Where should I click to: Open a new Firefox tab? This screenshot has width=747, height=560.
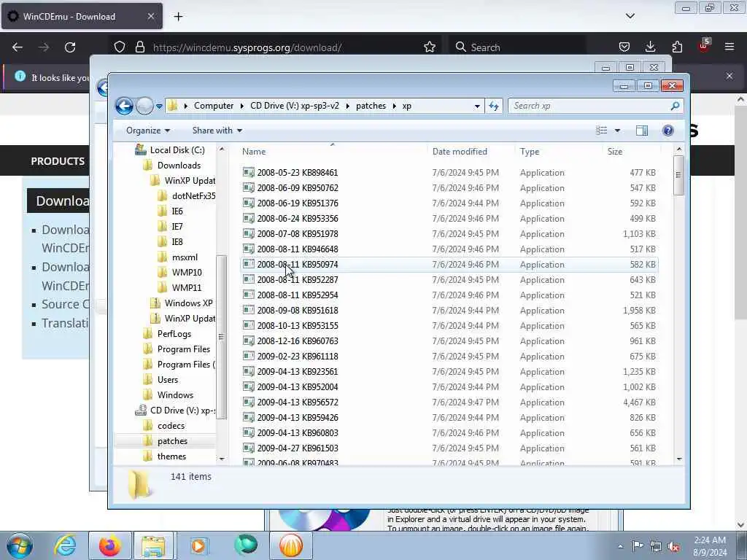pos(178,17)
